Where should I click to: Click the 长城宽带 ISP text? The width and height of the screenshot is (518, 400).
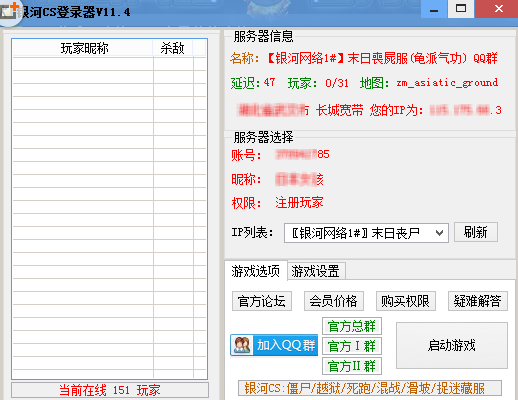(x=340, y=110)
